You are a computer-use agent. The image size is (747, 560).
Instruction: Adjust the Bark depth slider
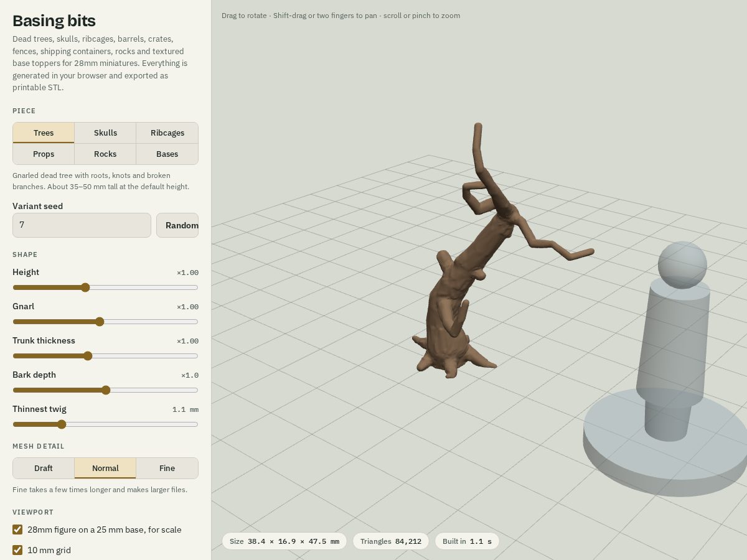[x=105, y=390]
